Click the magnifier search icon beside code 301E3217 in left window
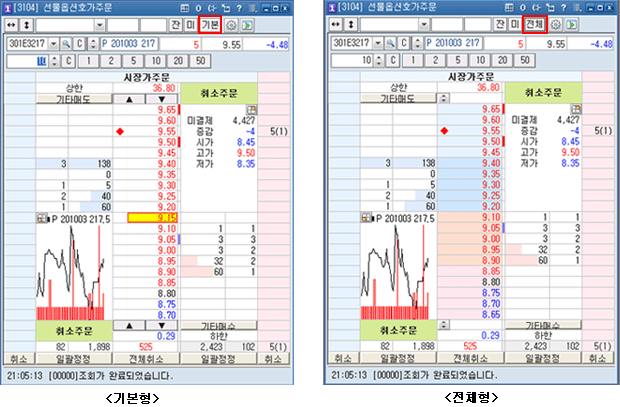The width and height of the screenshot is (620, 407). click(66, 45)
